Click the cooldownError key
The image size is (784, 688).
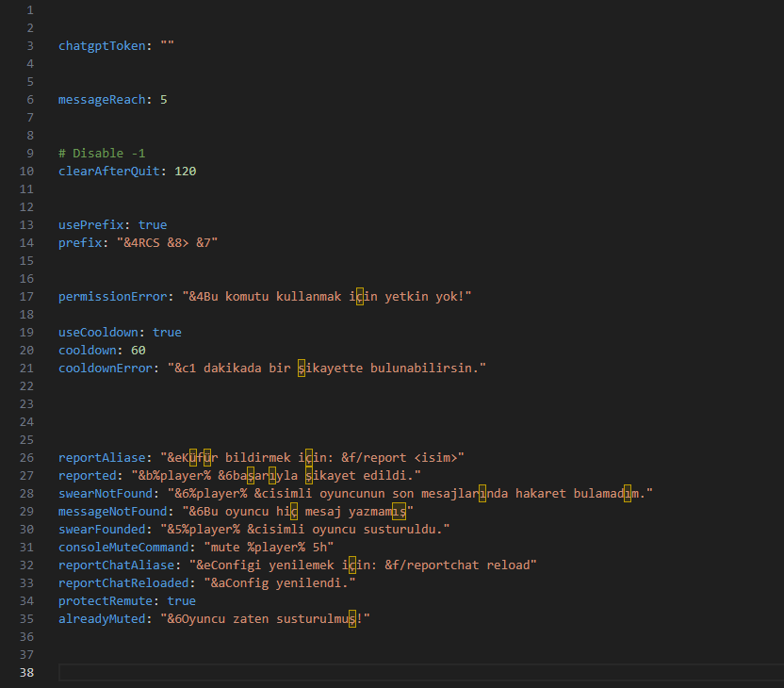pos(106,369)
